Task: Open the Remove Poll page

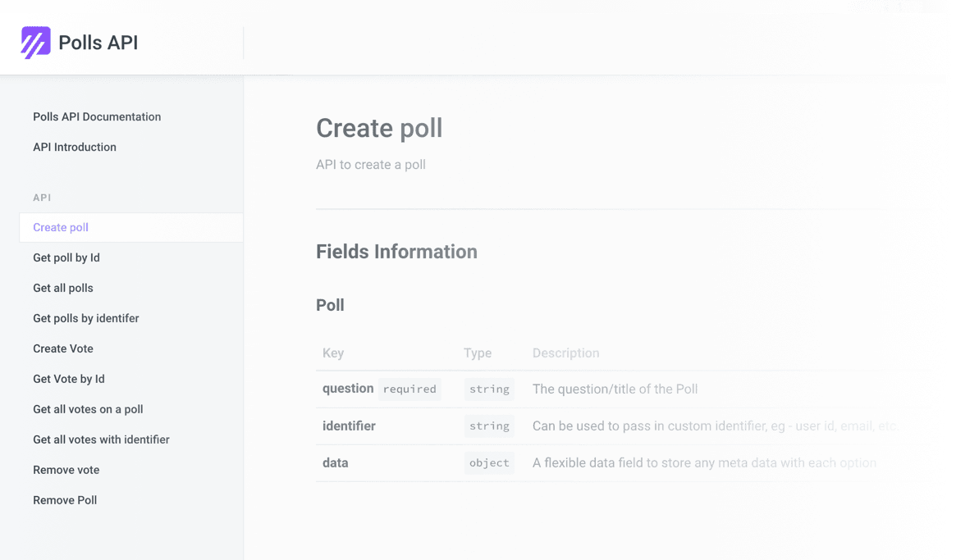Action: point(65,500)
